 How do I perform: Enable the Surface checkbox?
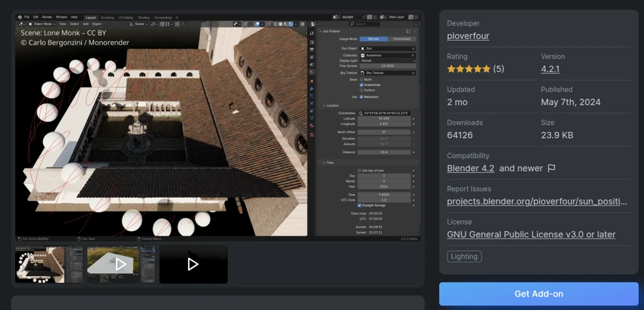tap(361, 90)
